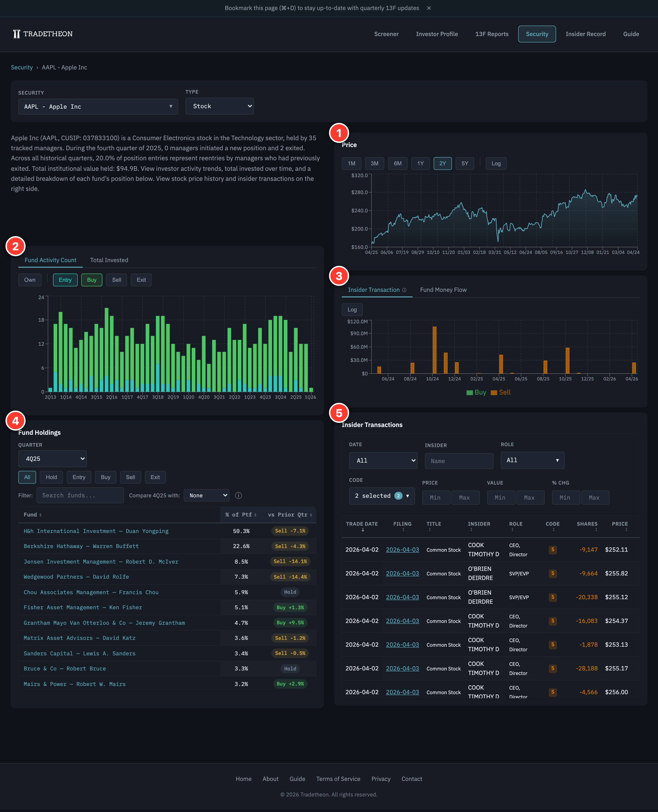The height and width of the screenshot is (812, 658).
Task: Open Fisher Asset Management – Ken Fisher fund
Action: 83,607
